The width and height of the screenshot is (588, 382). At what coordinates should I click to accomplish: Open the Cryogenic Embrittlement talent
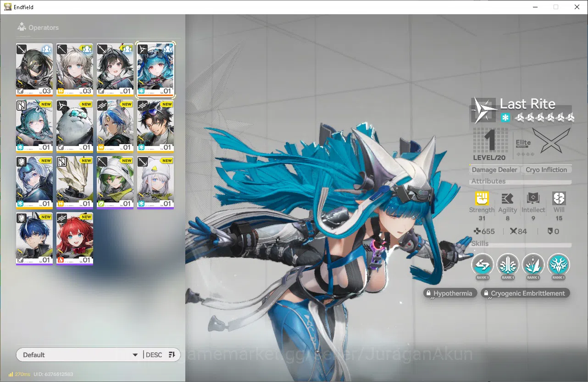tap(526, 293)
